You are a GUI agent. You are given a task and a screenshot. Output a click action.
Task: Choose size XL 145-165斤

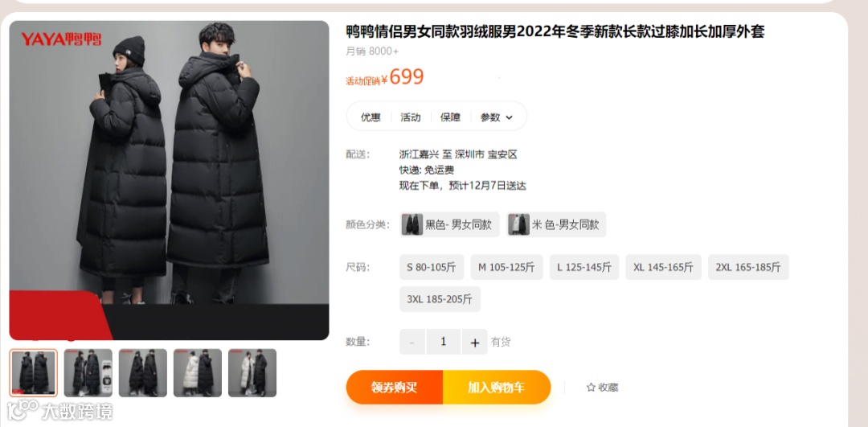pos(664,268)
